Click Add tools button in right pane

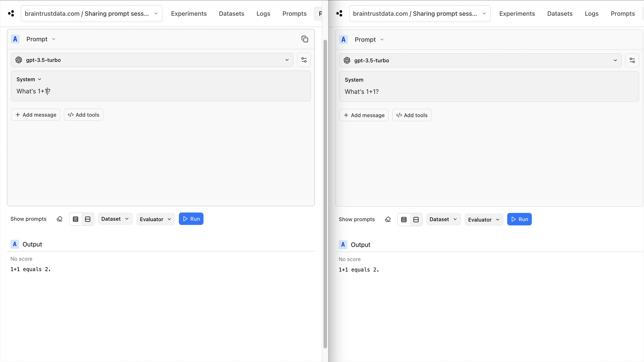[412, 115]
